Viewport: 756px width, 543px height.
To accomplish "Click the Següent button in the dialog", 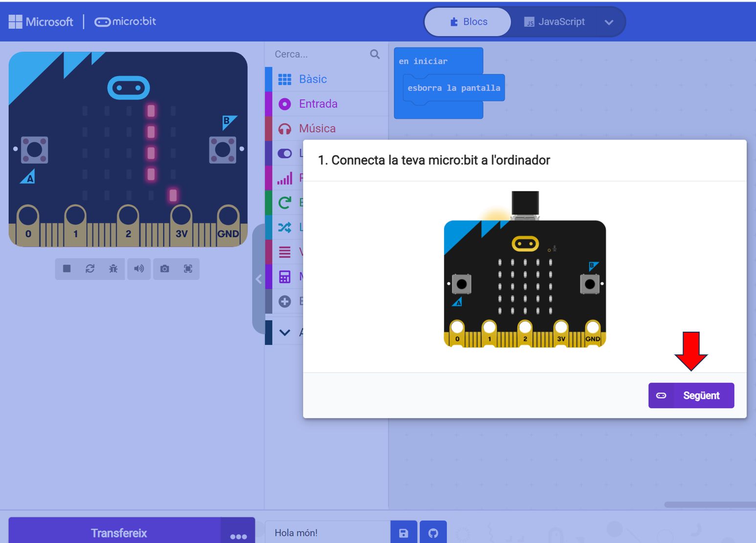I will point(690,395).
